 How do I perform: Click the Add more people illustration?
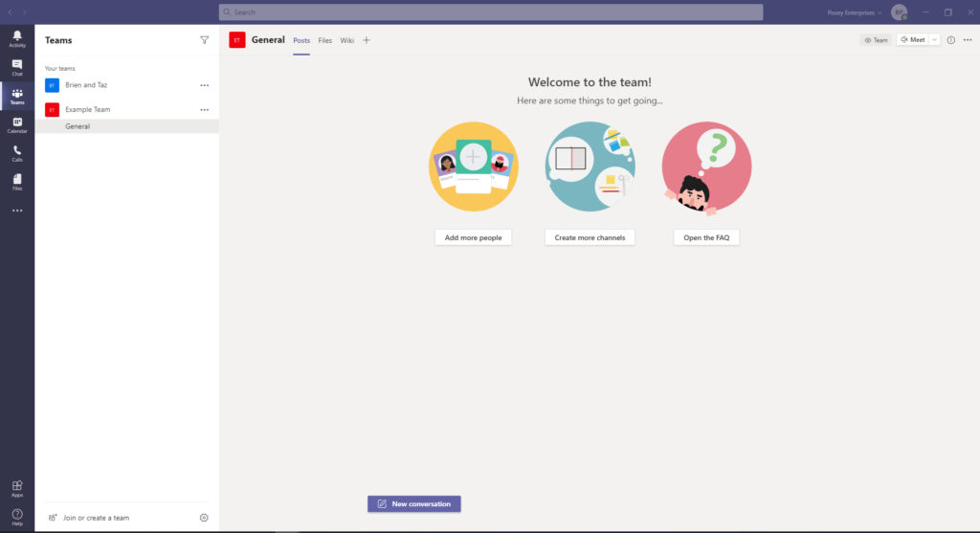[x=473, y=167]
